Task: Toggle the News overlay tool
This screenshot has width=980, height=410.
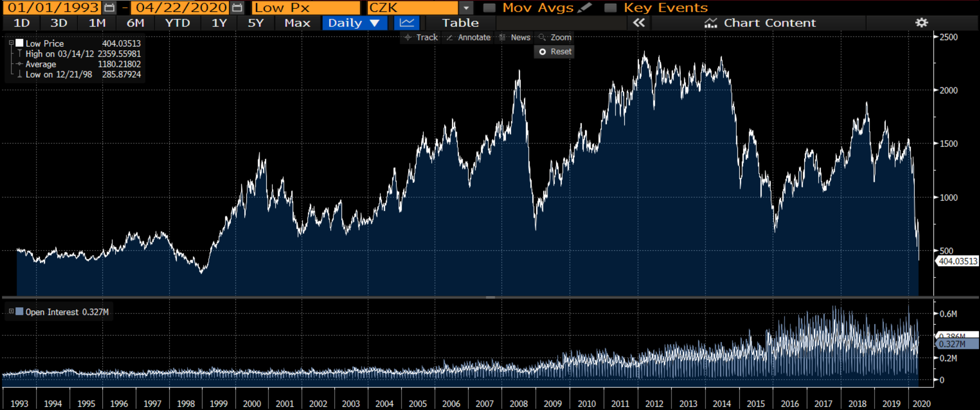Action: click(515, 38)
